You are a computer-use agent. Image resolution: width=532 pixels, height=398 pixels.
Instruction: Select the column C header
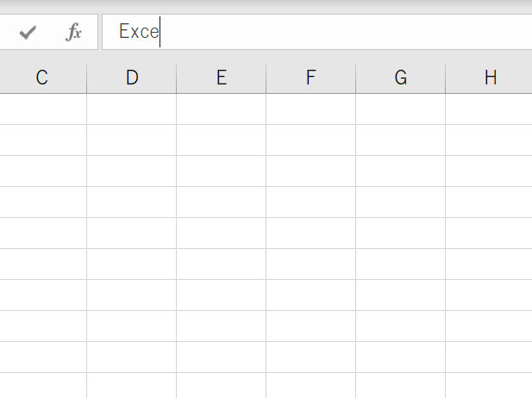coord(42,78)
